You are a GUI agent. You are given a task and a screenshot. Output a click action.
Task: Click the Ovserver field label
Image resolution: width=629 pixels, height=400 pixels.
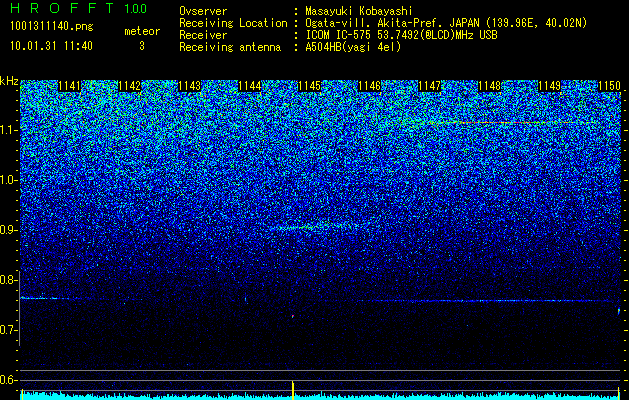coord(203,11)
